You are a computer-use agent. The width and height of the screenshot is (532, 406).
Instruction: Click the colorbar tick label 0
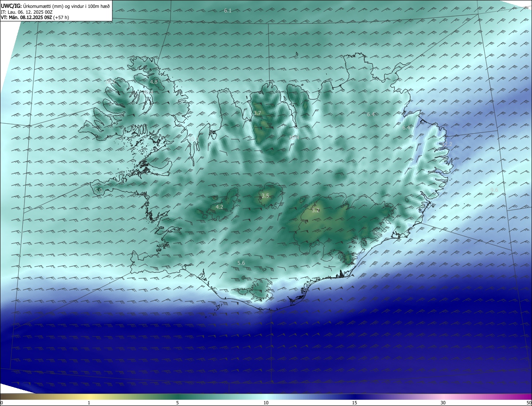(2, 403)
